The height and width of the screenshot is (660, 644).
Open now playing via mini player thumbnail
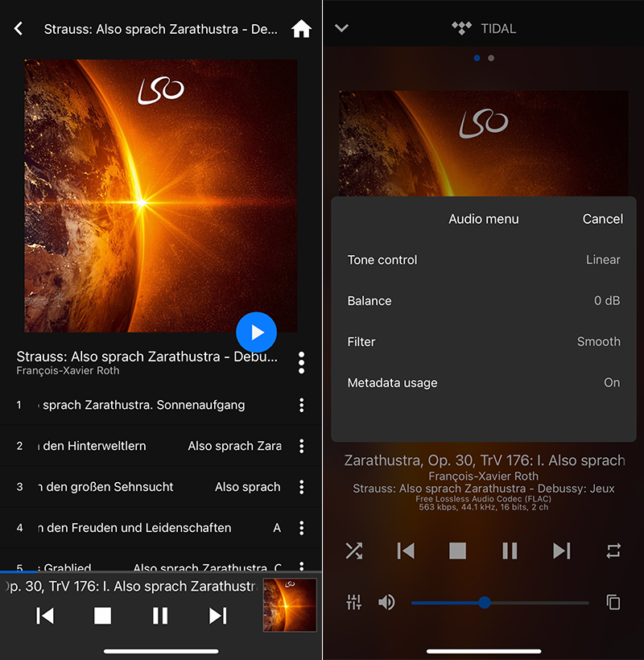pyautogui.click(x=290, y=604)
